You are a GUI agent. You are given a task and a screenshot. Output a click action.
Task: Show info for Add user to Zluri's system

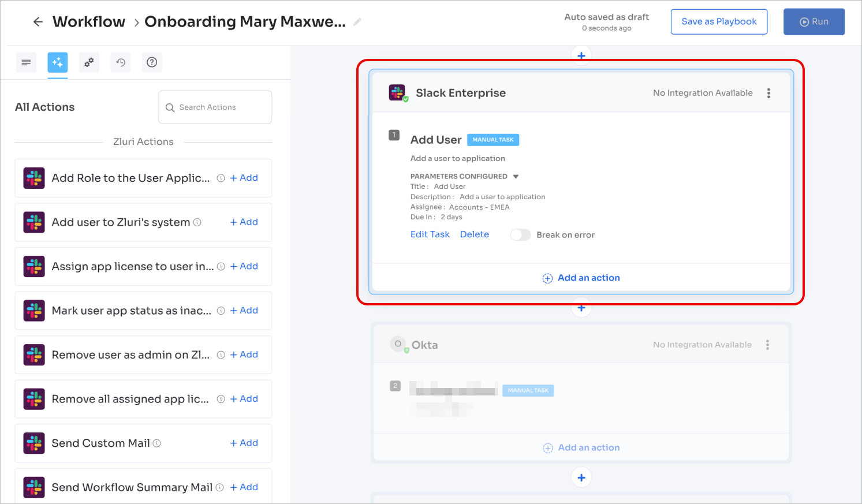197,222
